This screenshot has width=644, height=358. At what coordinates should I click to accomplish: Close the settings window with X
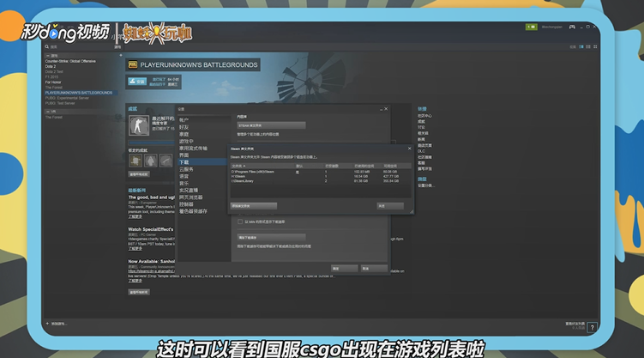386,109
